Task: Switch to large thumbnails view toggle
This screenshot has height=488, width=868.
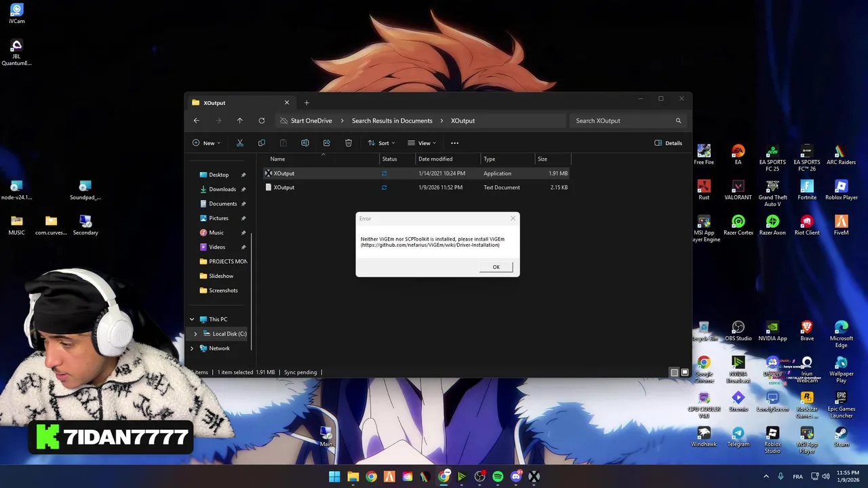Action: point(684,372)
